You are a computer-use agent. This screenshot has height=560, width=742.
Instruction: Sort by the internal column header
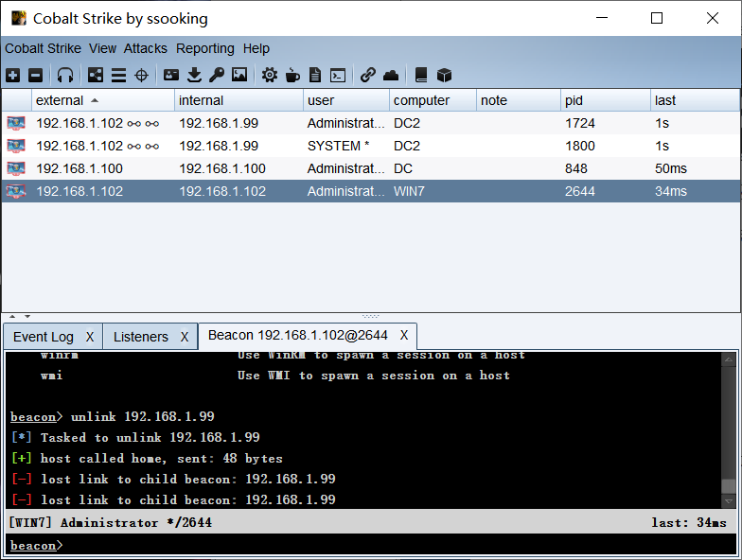pyautogui.click(x=238, y=100)
